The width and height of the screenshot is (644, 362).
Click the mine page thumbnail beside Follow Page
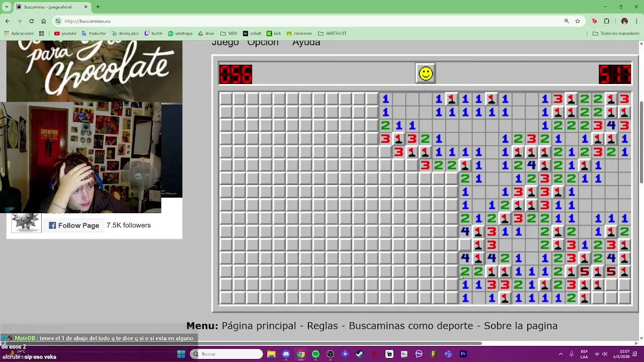[x=26, y=223]
